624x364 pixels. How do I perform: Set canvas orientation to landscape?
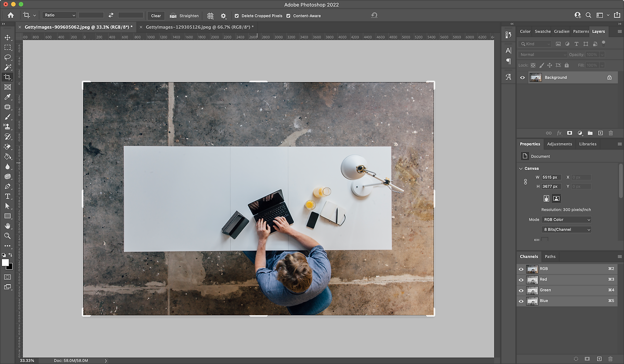coord(556,198)
